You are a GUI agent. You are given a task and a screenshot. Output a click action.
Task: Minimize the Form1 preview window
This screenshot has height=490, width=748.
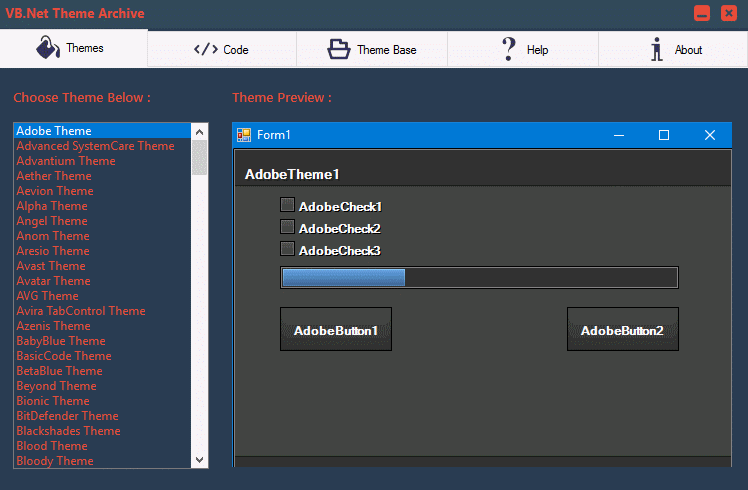tap(619, 136)
